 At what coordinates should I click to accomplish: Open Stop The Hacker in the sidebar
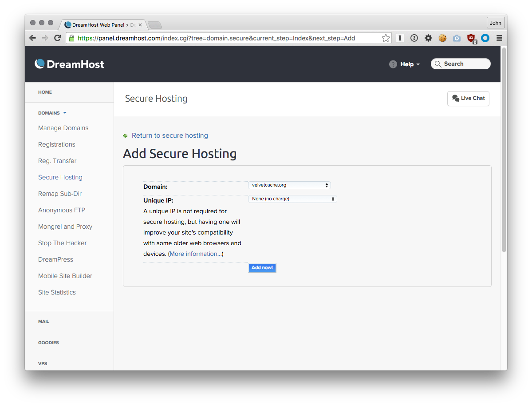63,243
